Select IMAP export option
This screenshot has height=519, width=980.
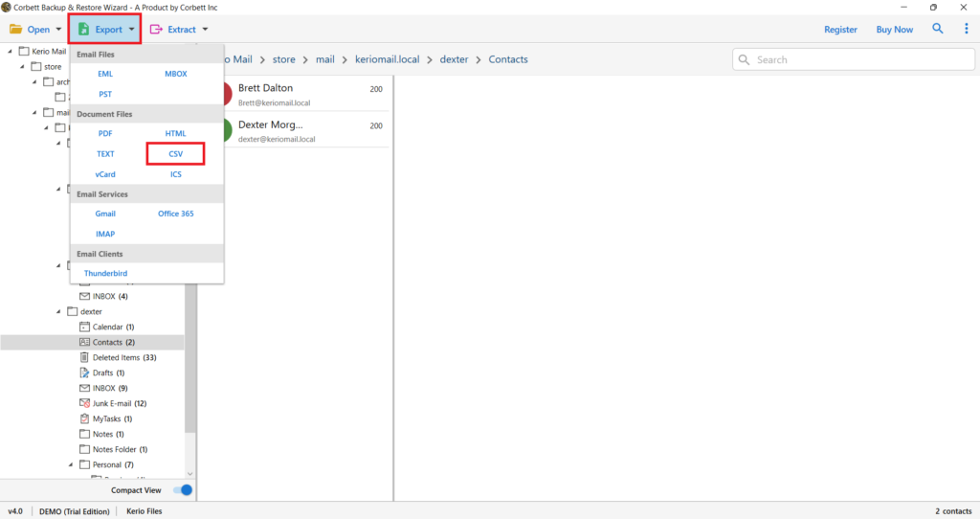(105, 234)
